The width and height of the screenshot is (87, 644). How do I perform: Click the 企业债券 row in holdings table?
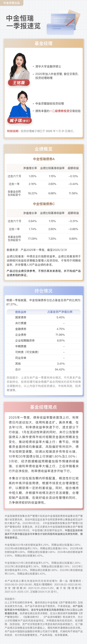(x=43, y=335)
